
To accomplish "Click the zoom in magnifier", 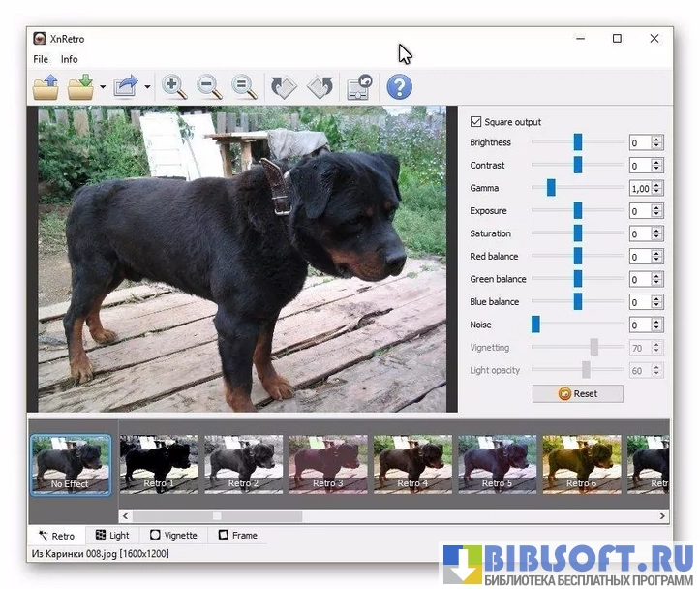I will click(x=174, y=87).
